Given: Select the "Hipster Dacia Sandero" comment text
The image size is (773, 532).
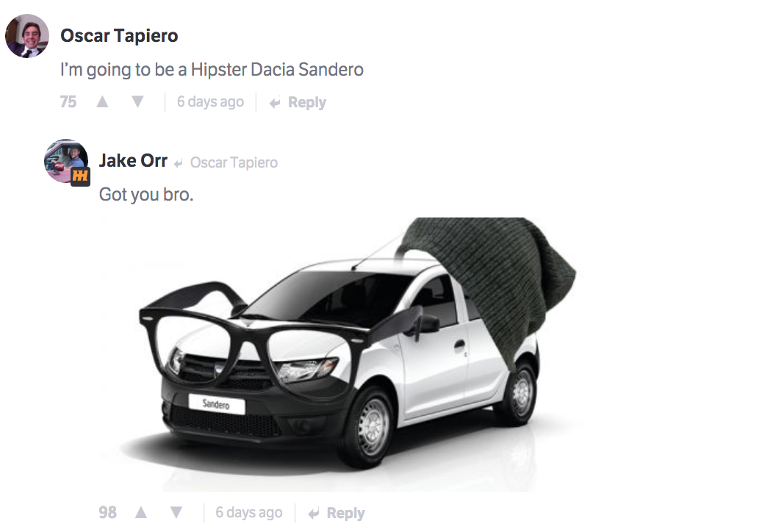Looking at the screenshot, I should click(x=277, y=70).
